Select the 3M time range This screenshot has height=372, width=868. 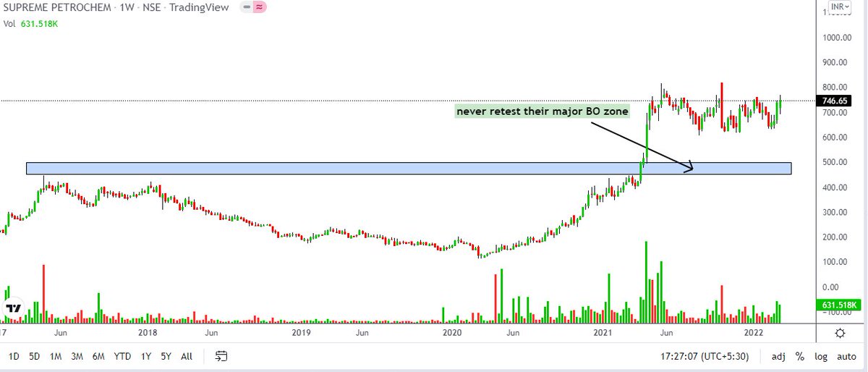77,356
